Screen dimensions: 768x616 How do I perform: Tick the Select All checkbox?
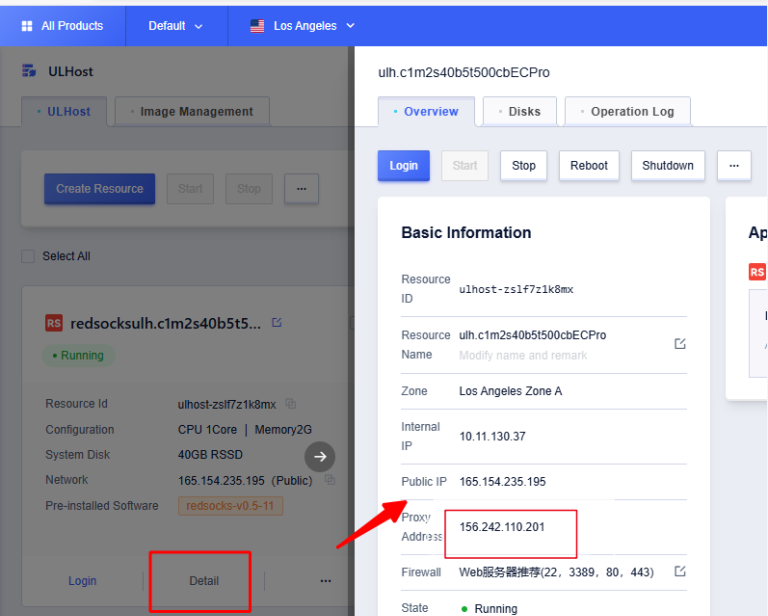tap(28, 256)
